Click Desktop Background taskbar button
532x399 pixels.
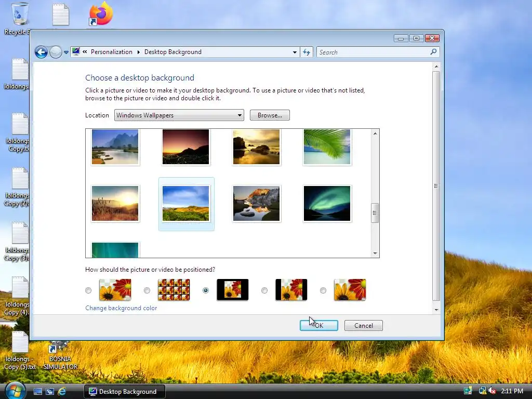pyautogui.click(x=125, y=392)
